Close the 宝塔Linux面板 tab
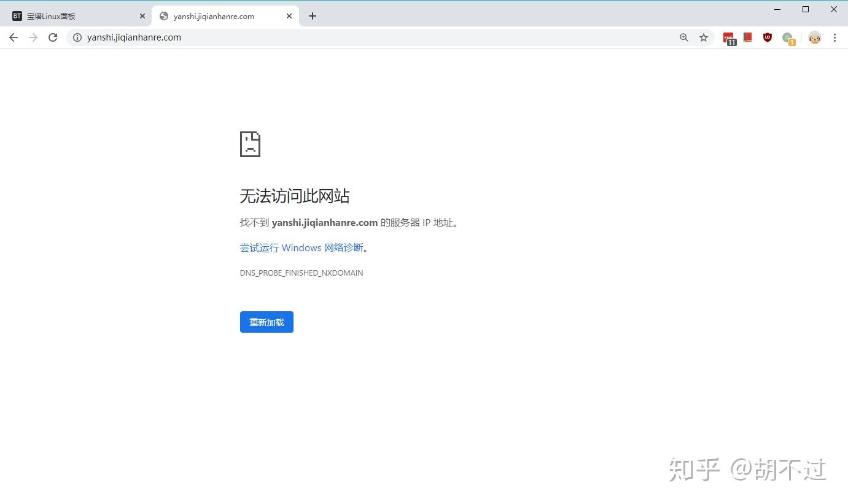 [142, 16]
